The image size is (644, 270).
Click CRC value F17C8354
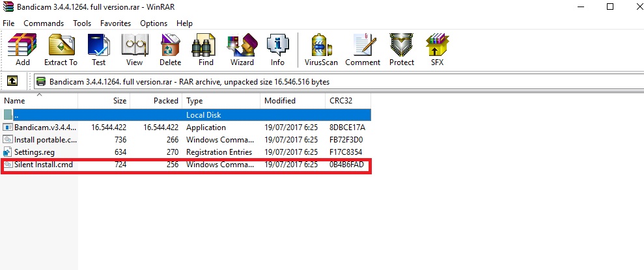(346, 152)
